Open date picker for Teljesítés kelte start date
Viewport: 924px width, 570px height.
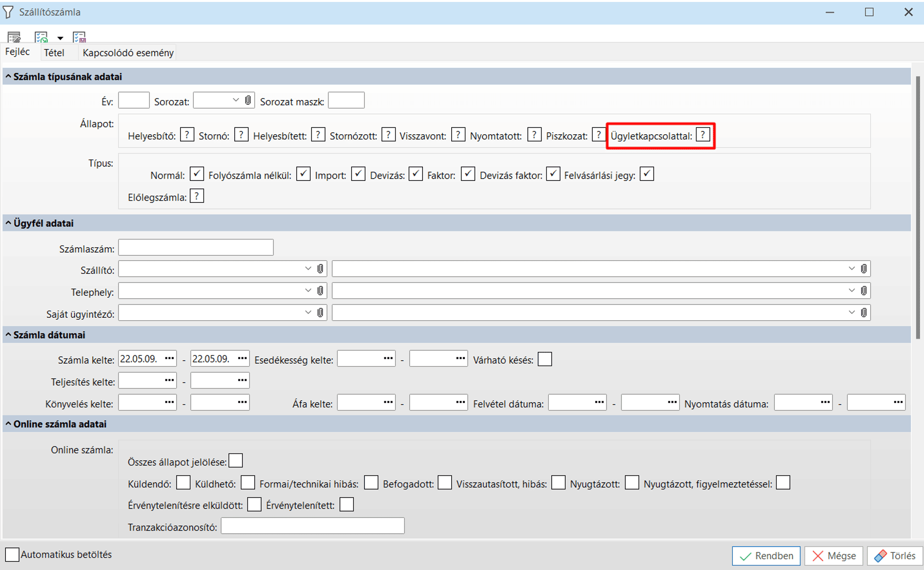(169, 380)
